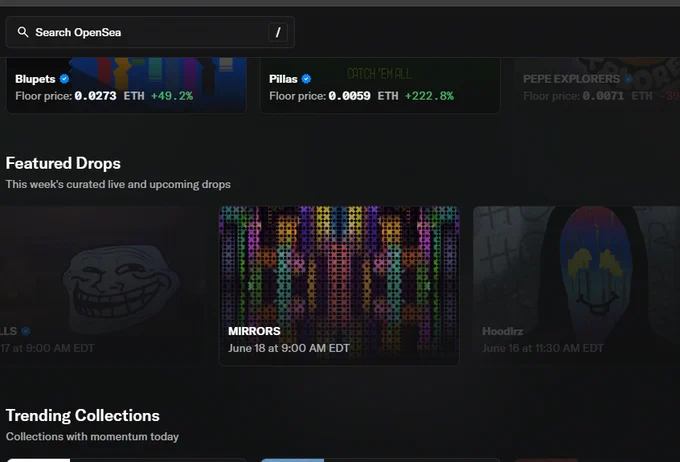
Task: Click Collections with momentum today subtitle
Action: [92, 436]
